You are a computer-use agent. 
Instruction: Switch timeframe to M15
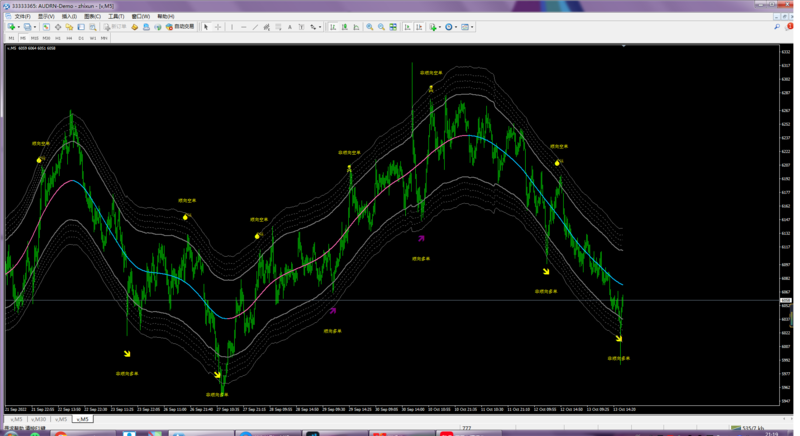(x=35, y=38)
